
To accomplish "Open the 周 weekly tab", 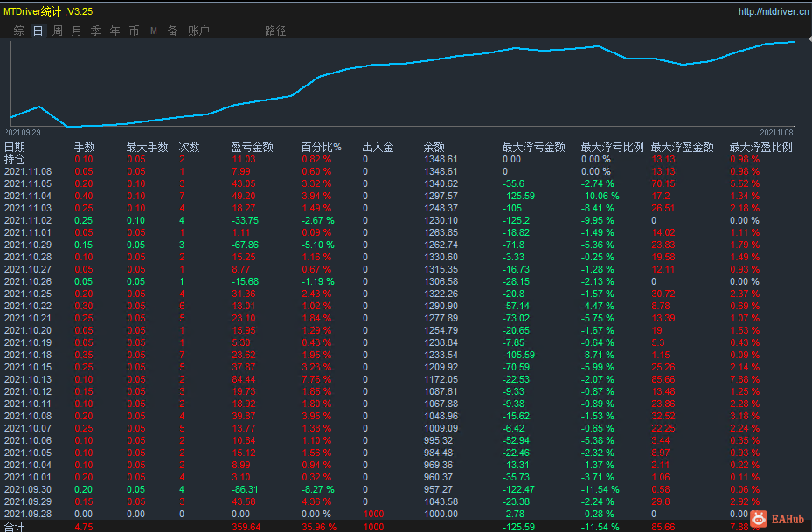I will 58,31.
